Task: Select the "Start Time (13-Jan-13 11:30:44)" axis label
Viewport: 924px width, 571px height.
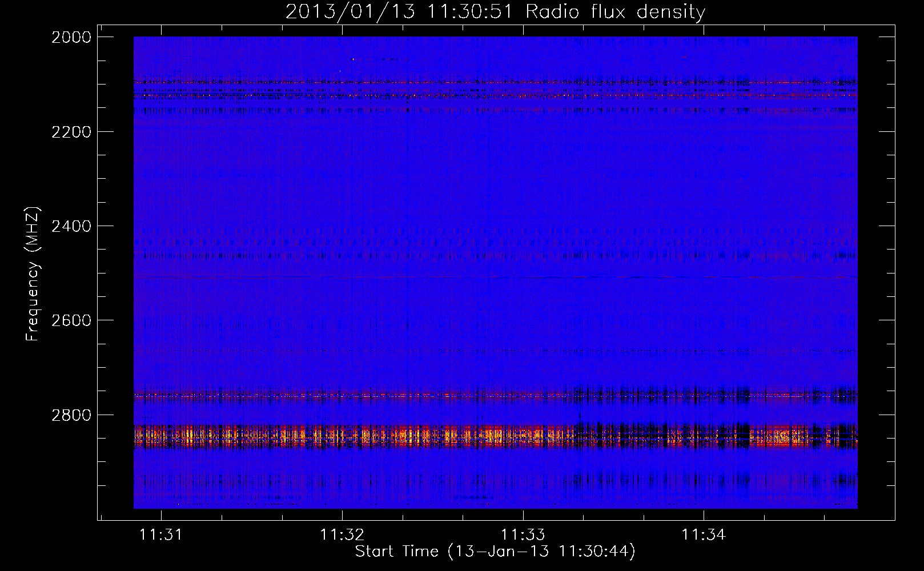Action: (495, 552)
